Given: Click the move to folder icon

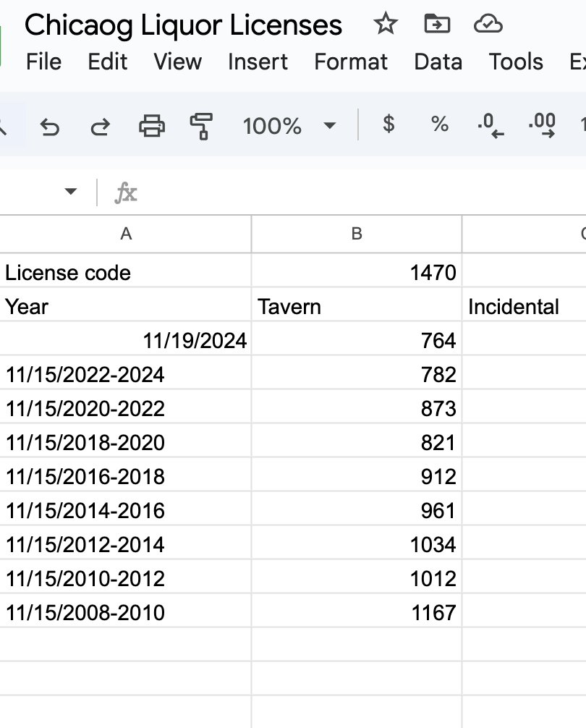Looking at the screenshot, I should coord(437,24).
